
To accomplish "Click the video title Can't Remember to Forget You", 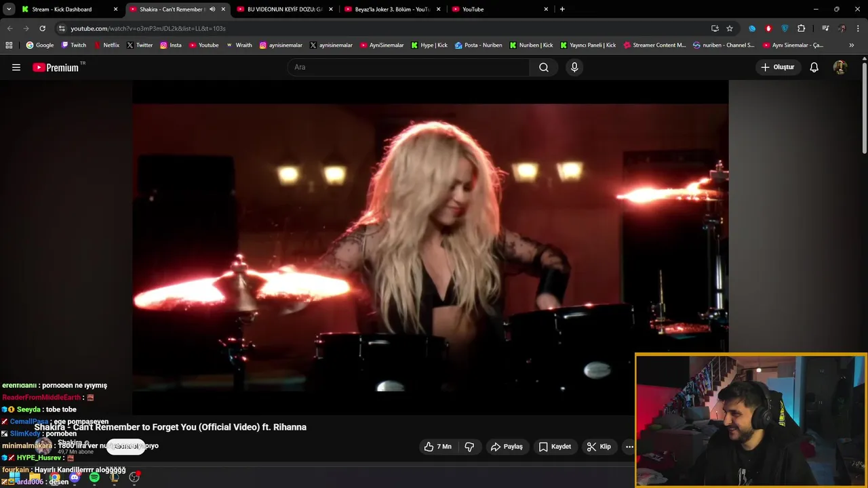I will pyautogui.click(x=170, y=427).
